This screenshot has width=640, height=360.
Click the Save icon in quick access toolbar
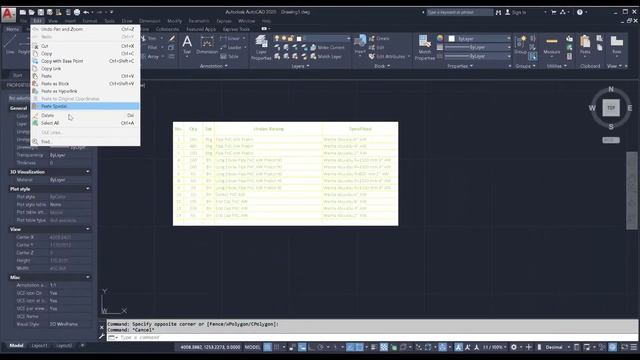[x=41, y=12]
